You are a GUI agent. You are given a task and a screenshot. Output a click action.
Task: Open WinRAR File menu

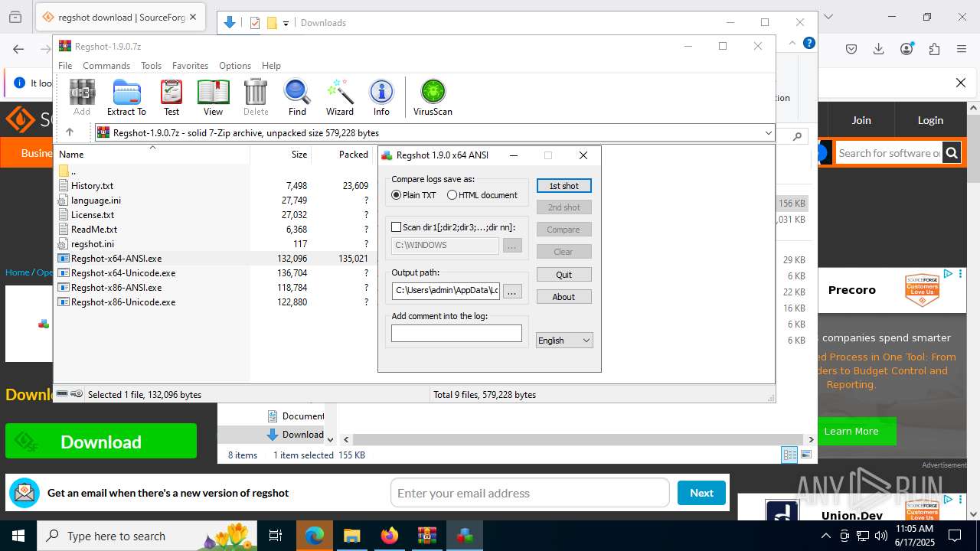click(x=65, y=66)
